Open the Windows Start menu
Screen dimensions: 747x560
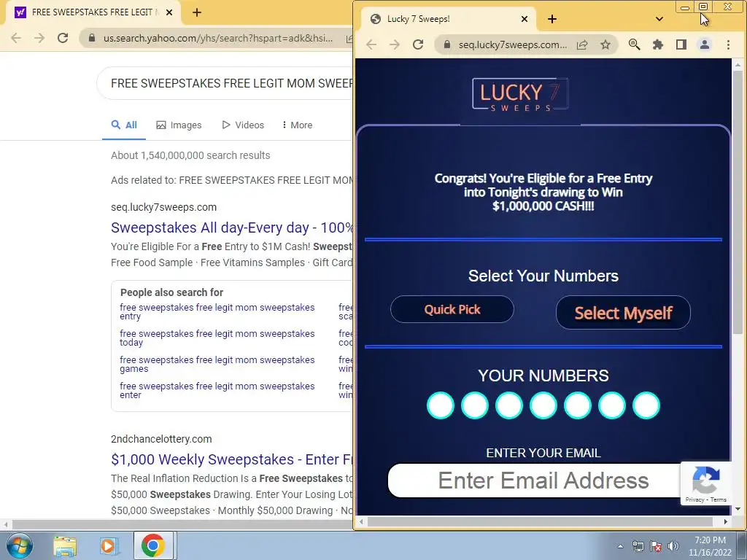(19, 545)
